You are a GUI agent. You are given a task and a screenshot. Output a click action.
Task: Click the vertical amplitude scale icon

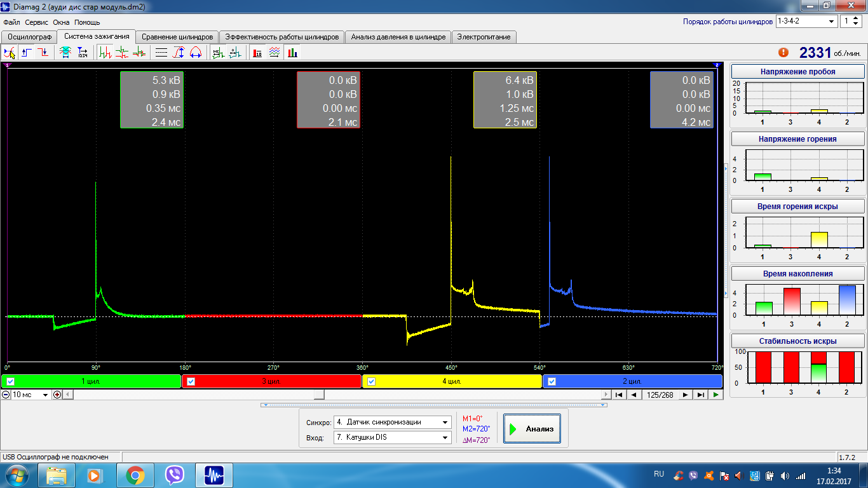[179, 53]
